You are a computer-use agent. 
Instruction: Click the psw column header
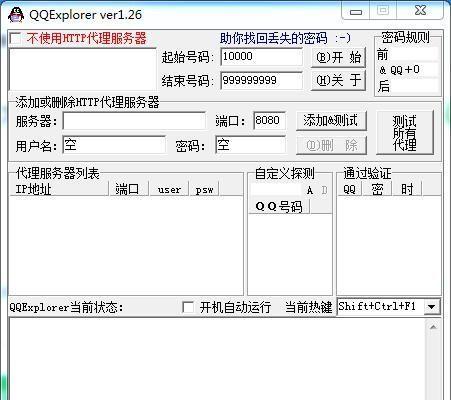204,189
